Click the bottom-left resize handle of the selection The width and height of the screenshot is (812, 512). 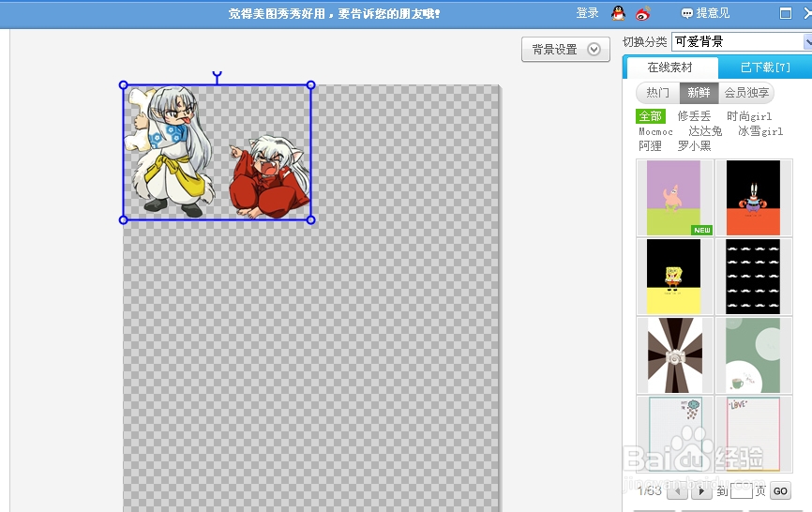coord(123,220)
